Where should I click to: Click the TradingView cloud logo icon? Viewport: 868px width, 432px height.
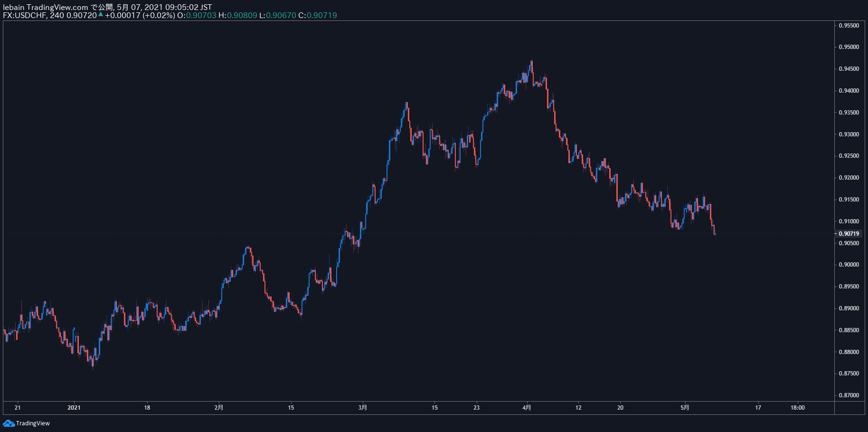(9, 423)
